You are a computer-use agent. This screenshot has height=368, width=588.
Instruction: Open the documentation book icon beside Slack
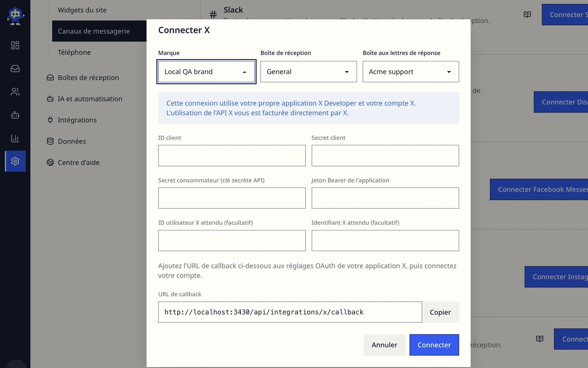pyautogui.click(x=527, y=15)
